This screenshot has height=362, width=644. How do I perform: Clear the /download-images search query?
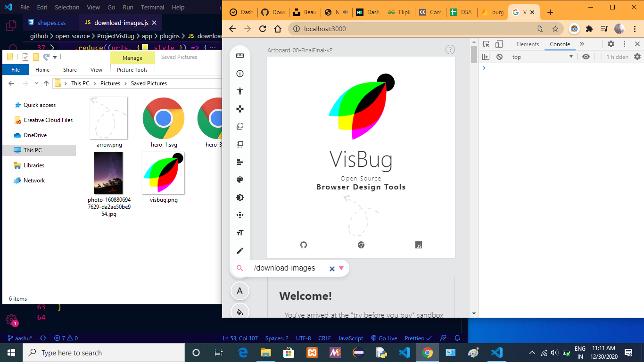point(332,269)
